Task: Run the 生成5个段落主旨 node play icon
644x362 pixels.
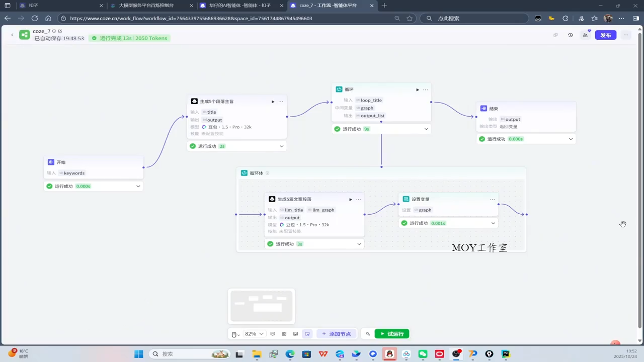Action: pos(273,102)
